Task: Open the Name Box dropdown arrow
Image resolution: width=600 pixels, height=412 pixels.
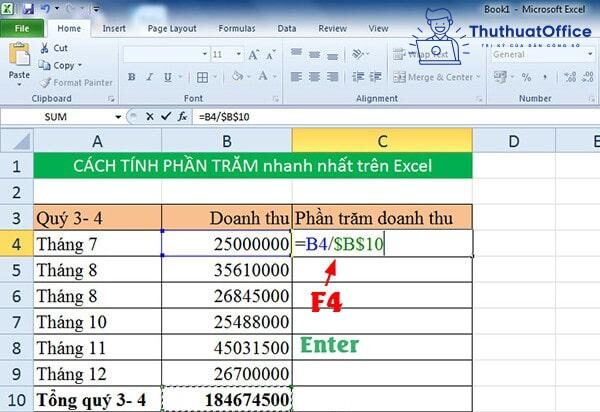Action: point(118,117)
